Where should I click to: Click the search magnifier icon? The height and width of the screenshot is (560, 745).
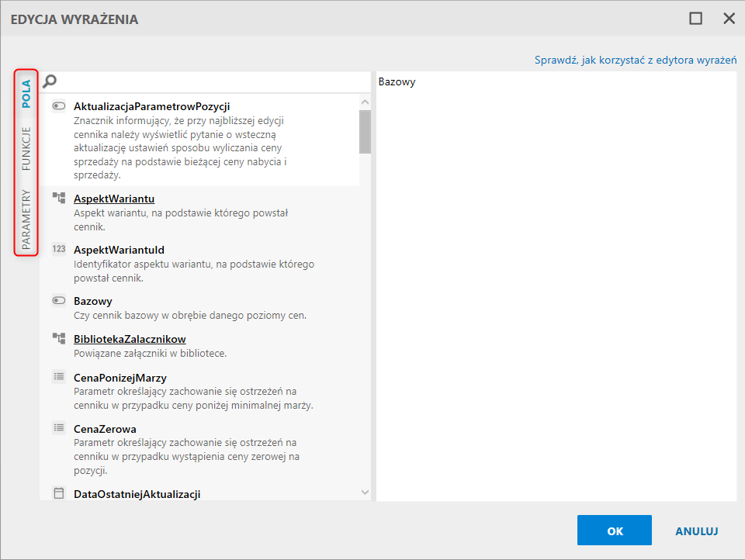pos(50,81)
